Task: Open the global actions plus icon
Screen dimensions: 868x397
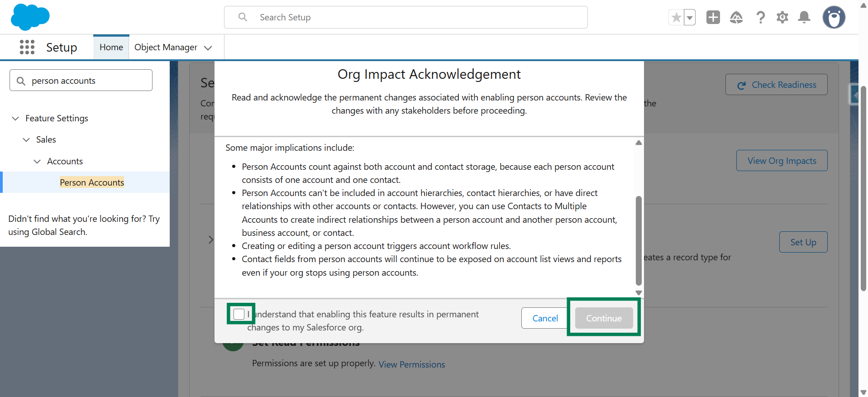Action: (713, 18)
